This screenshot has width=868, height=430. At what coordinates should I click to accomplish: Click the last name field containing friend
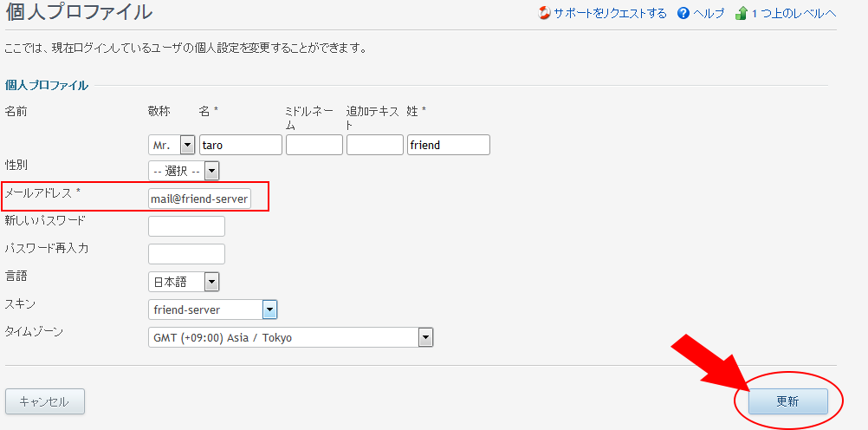tap(449, 145)
